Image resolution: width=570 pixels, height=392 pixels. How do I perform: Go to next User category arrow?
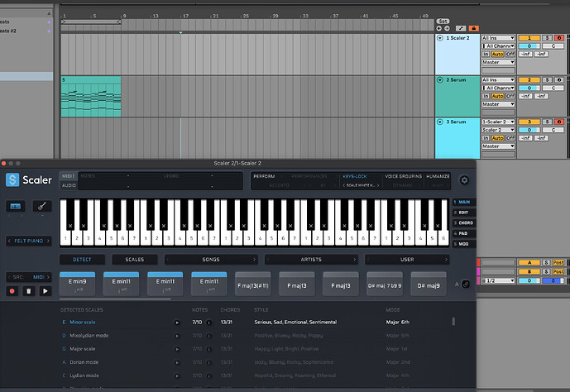click(446, 260)
